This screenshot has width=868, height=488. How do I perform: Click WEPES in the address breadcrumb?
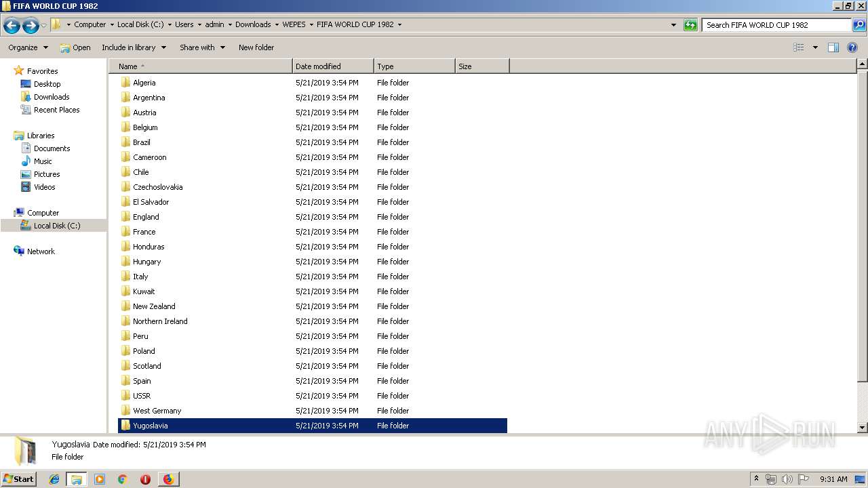[294, 24]
